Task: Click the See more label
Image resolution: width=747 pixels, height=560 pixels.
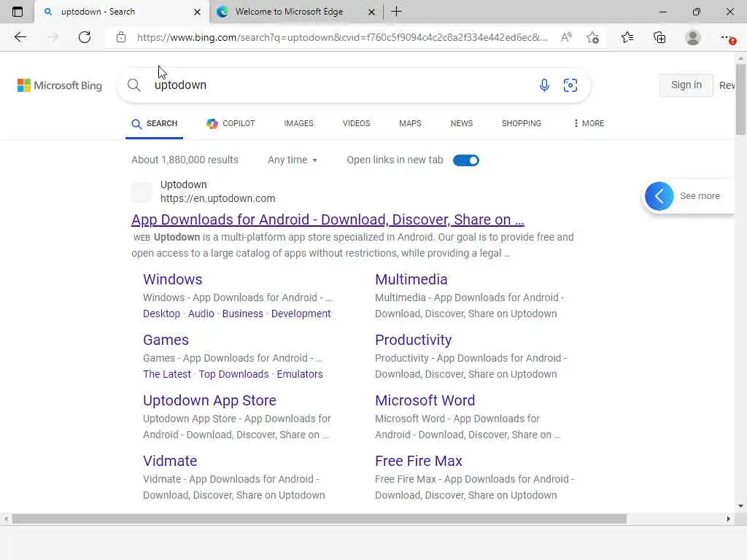Action: (700, 196)
